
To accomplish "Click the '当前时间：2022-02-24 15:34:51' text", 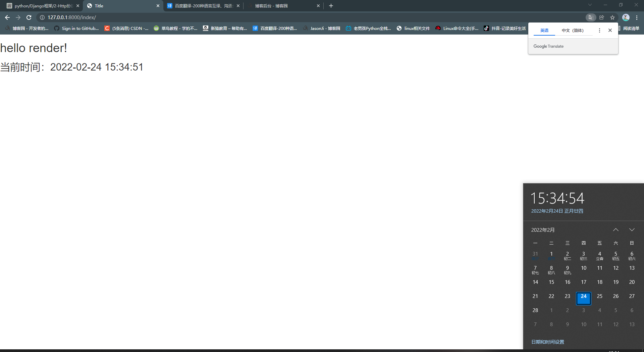I will 72,67.
